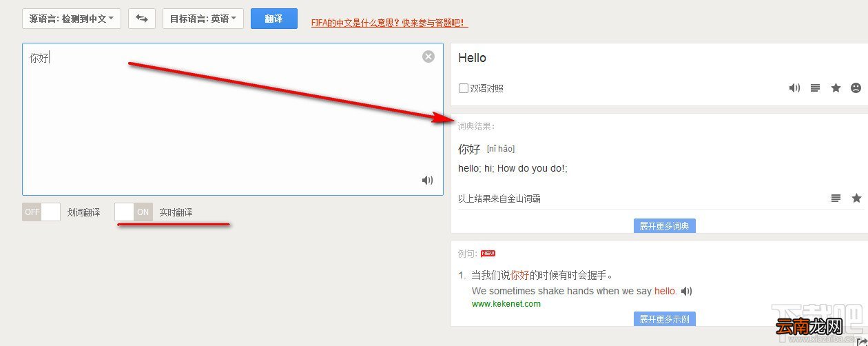Click the 词典结果 section label
Screen dimensions: 868x346
click(x=477, y=126)
